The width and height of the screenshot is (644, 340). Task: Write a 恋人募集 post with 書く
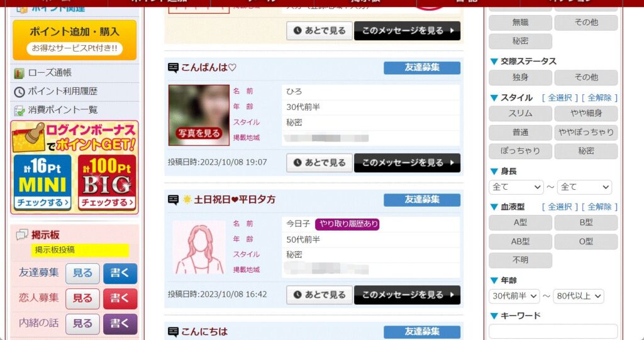click(x=120, y=299)
